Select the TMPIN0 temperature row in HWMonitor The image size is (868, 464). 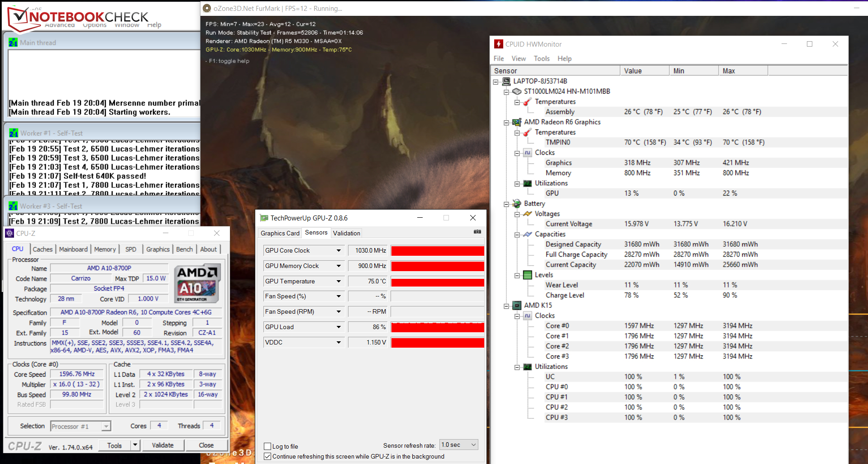(696, 142)
